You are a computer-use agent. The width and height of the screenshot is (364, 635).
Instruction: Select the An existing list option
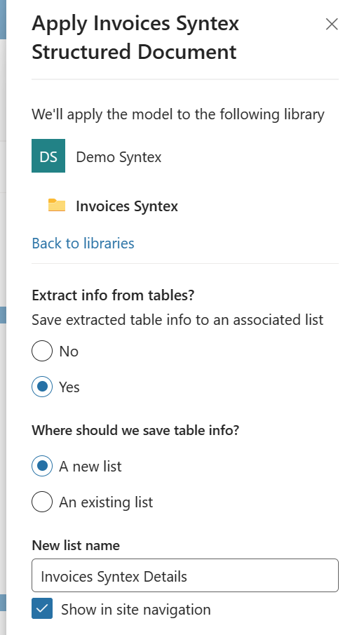tap(42, 502)
